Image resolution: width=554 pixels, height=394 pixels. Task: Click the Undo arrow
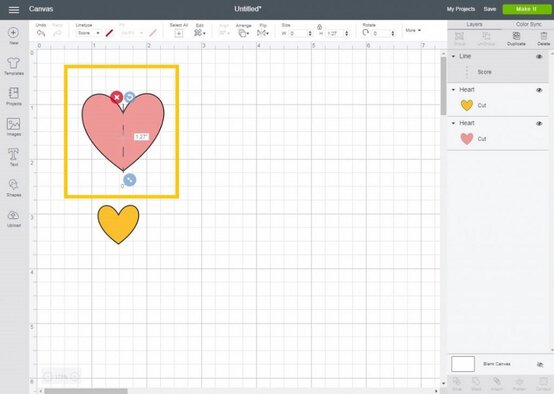coord(41,33)
